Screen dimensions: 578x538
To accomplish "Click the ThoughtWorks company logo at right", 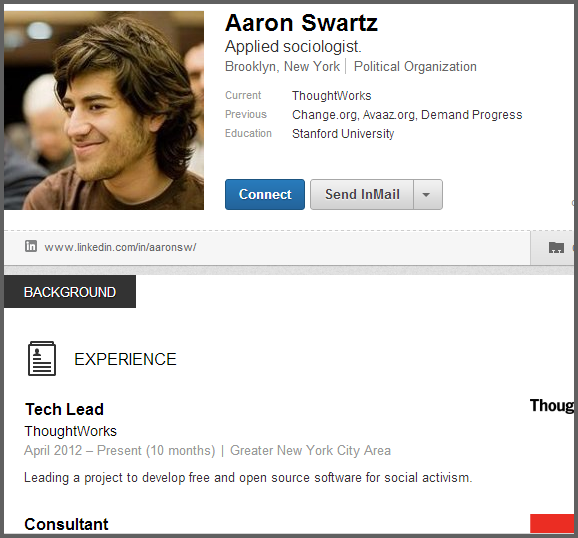I will pos(552,406).
